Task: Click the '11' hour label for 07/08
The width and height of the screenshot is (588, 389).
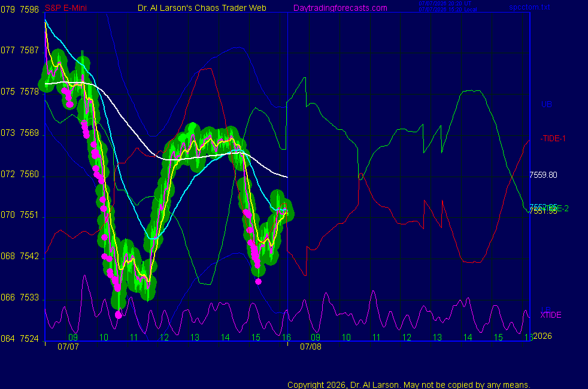Action: [377, 338]
